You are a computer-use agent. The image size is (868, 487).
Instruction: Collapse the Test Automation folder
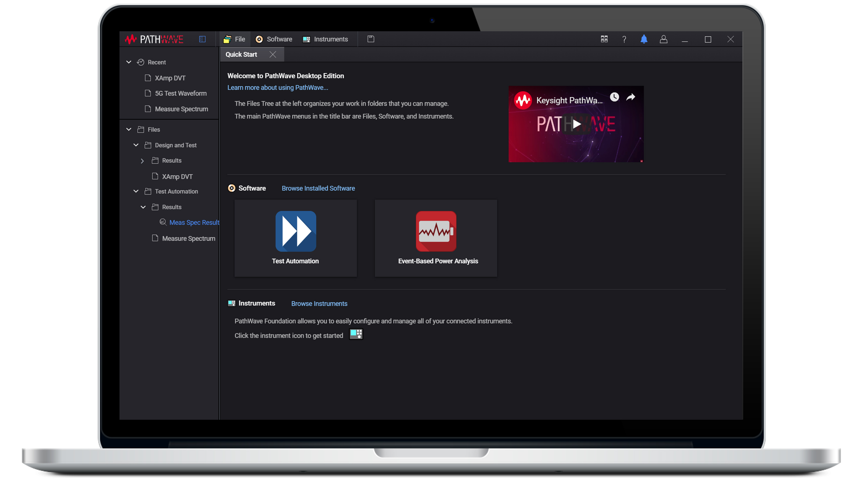(136, 191)
